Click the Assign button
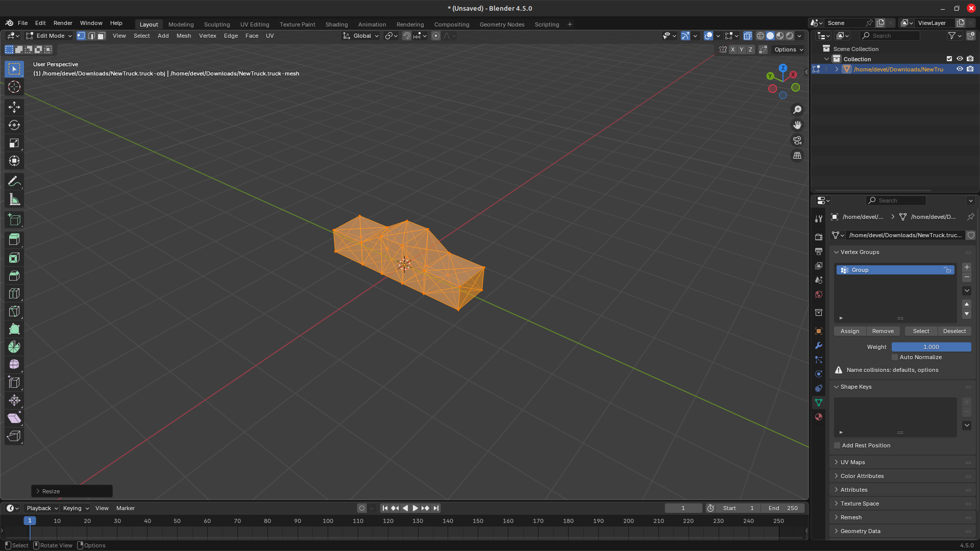 tap(850, 331)
